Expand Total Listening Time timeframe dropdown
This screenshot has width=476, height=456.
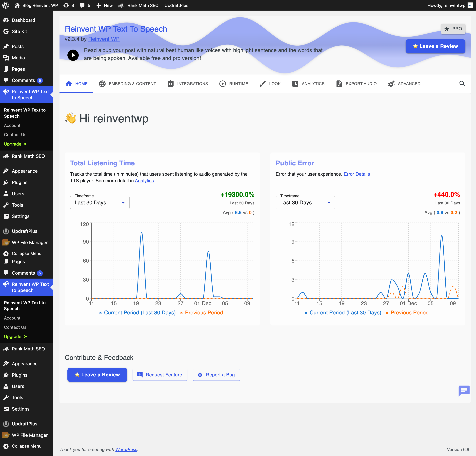99,203
